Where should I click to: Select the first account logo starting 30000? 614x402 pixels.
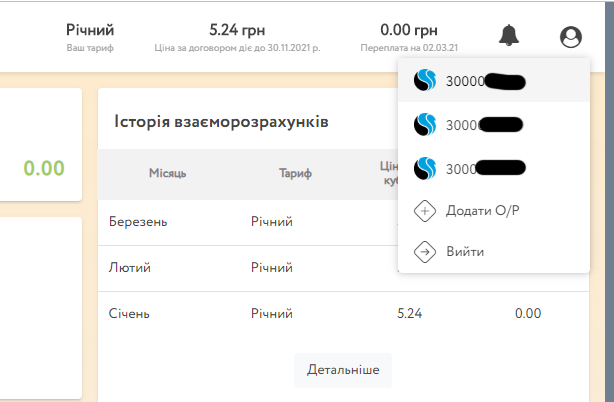[x=425, y=80]
